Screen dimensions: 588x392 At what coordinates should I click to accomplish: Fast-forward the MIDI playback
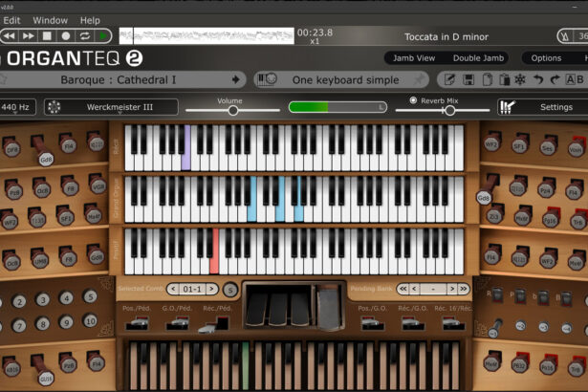(x=29, y=36)
